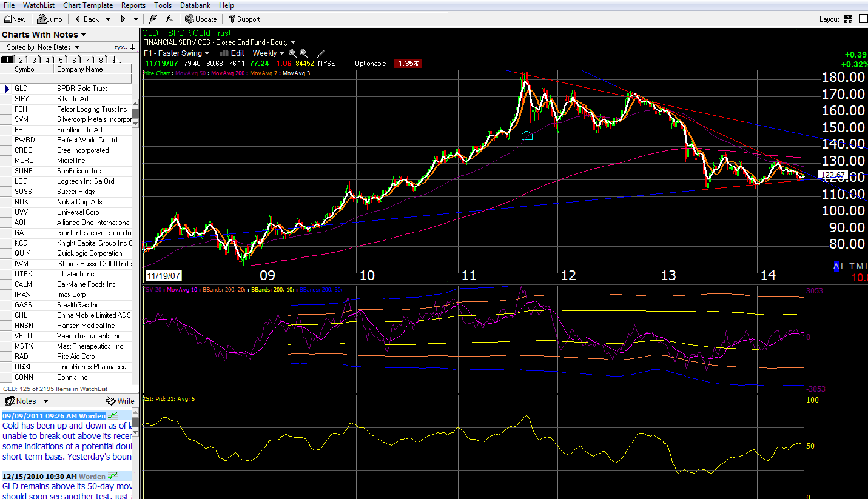This screenshot has width=868, height=499.
Task: Open the forward history dropdown arrow
Action: (x=136, y=19)
